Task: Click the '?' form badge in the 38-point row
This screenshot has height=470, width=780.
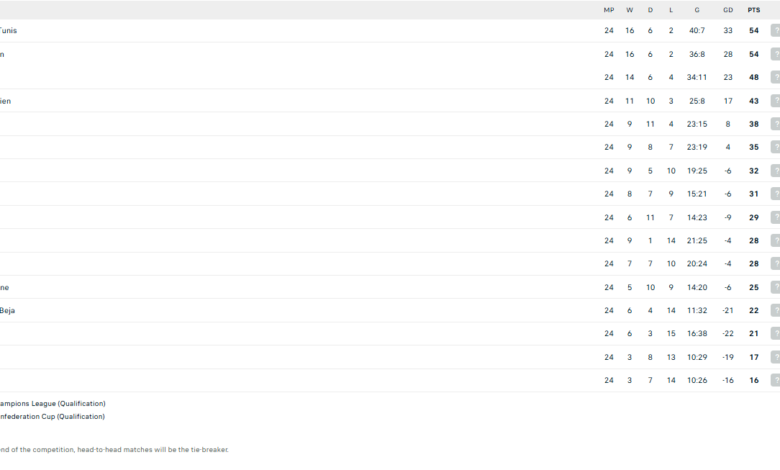Action: [x=775, y=124]
